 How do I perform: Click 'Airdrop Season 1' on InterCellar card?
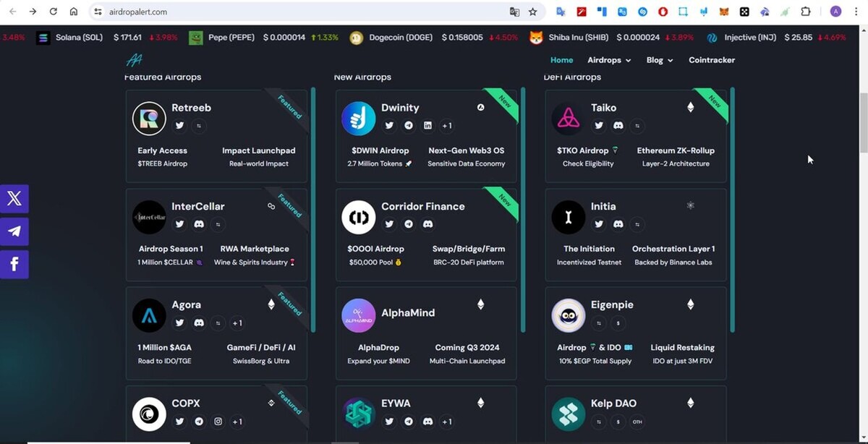click(x=171, y=249)
